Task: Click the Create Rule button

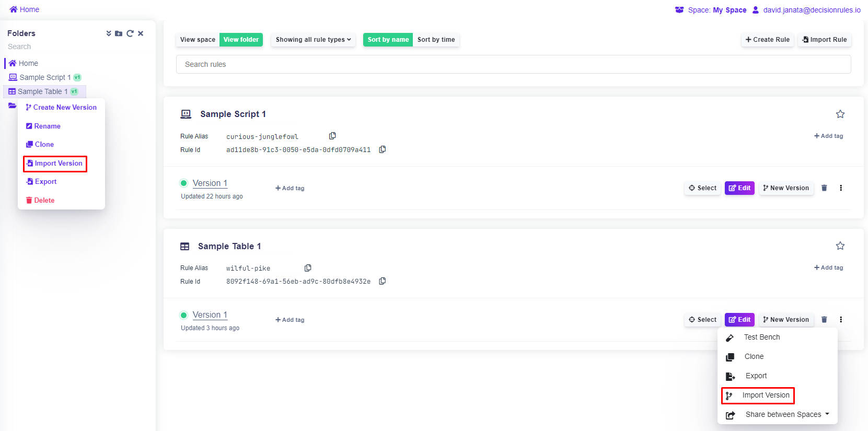Action: point(767,40)
